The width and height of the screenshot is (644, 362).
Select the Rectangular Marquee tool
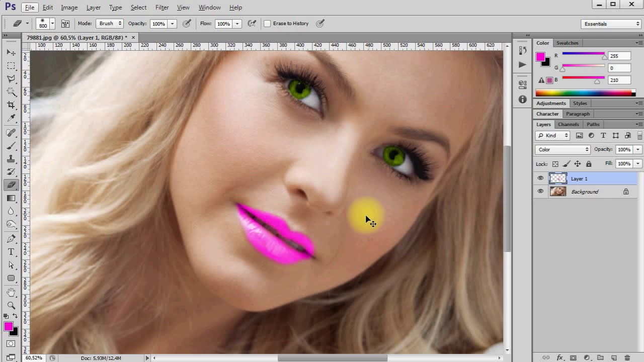pos(11,66)
